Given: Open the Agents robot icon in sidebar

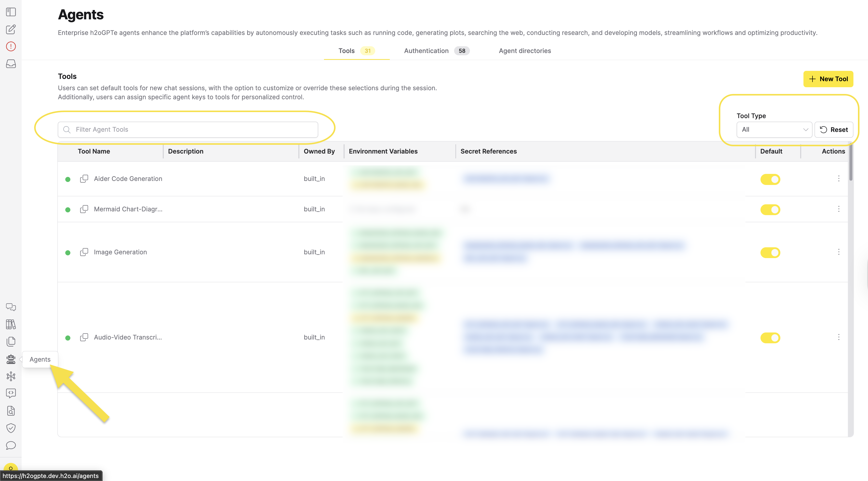Looking at the screenshot, I should tap(11, 359).
